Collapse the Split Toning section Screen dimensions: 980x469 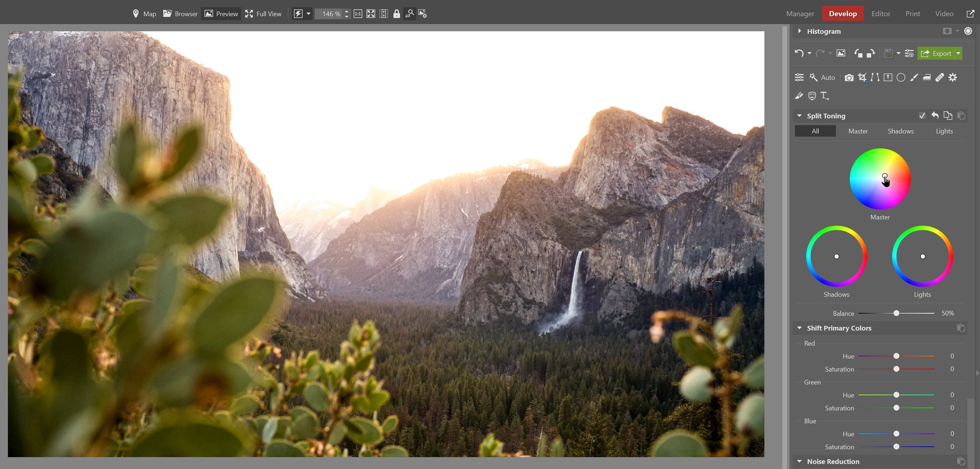799,115
